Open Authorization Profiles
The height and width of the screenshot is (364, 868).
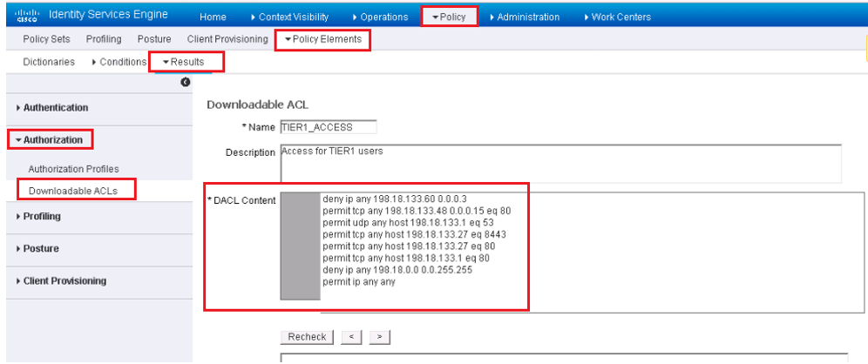(x=73, y=169)
